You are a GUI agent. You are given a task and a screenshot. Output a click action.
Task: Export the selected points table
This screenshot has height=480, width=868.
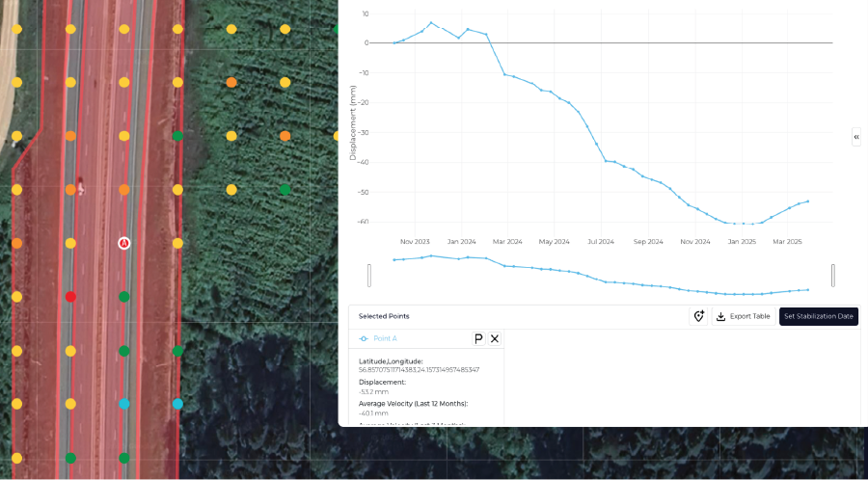(743, 316)
